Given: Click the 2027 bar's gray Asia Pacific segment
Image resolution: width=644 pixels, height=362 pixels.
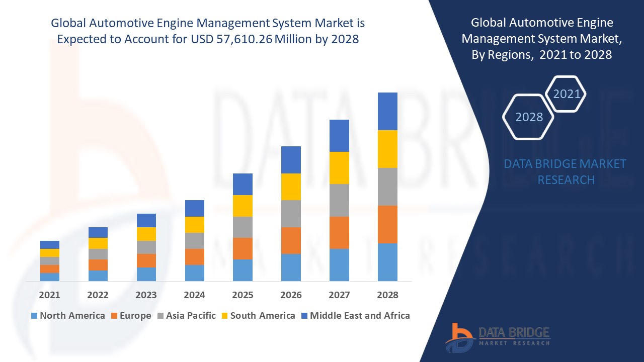Looking at the screenshot, I should [339, 200].
